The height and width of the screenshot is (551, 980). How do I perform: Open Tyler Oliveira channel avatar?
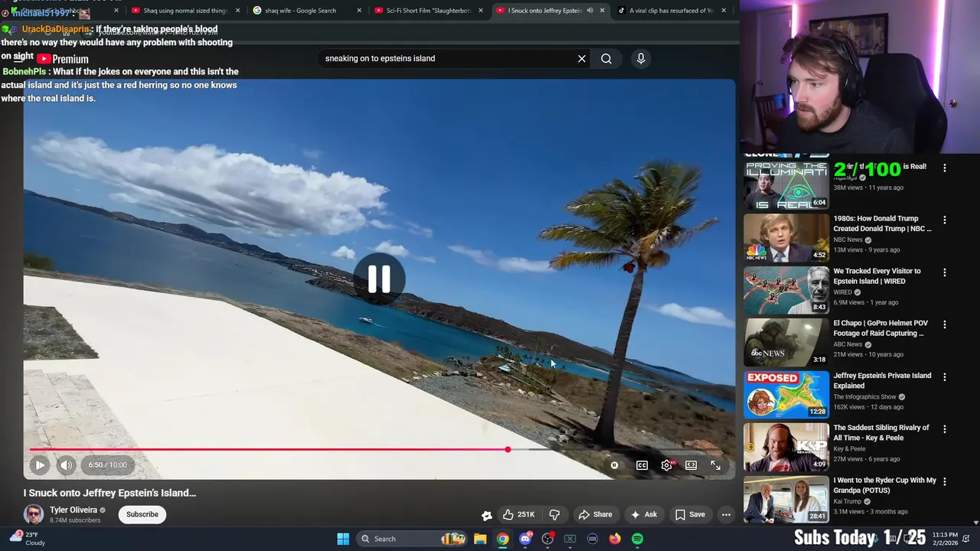pyautogui.click(x=34, y=514)
